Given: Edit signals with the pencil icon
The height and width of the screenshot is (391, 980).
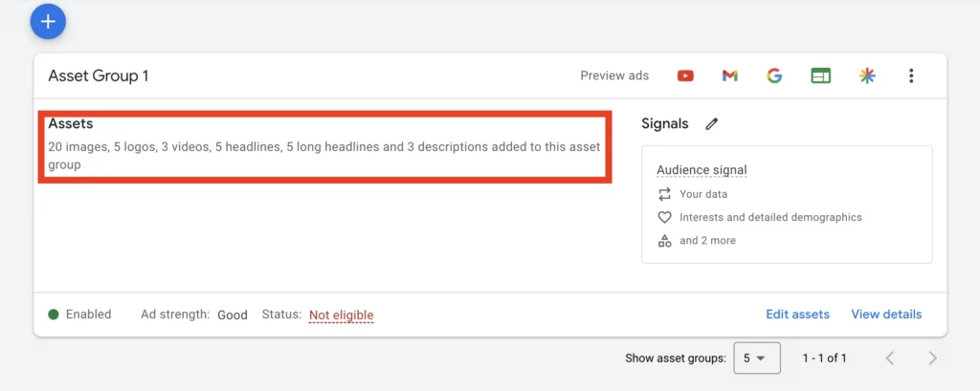Looking at the screenshot, I should 711,123.
